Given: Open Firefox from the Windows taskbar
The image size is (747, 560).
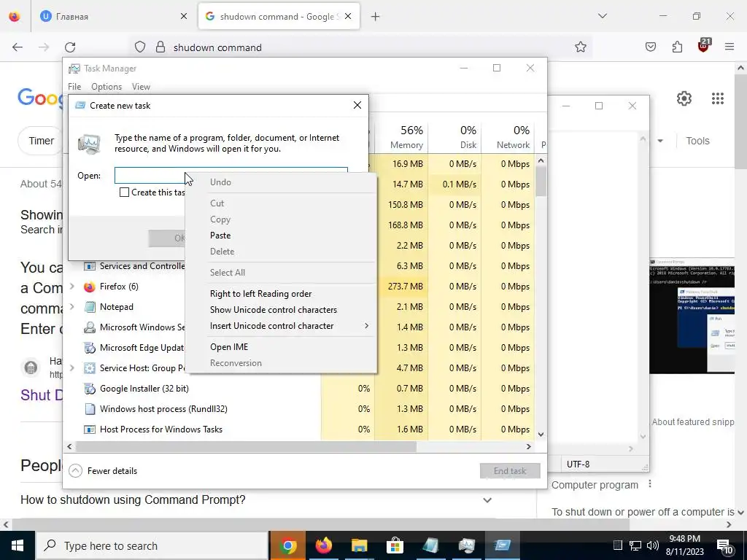Looking at the screenshot, I should [x=323, y=545].
